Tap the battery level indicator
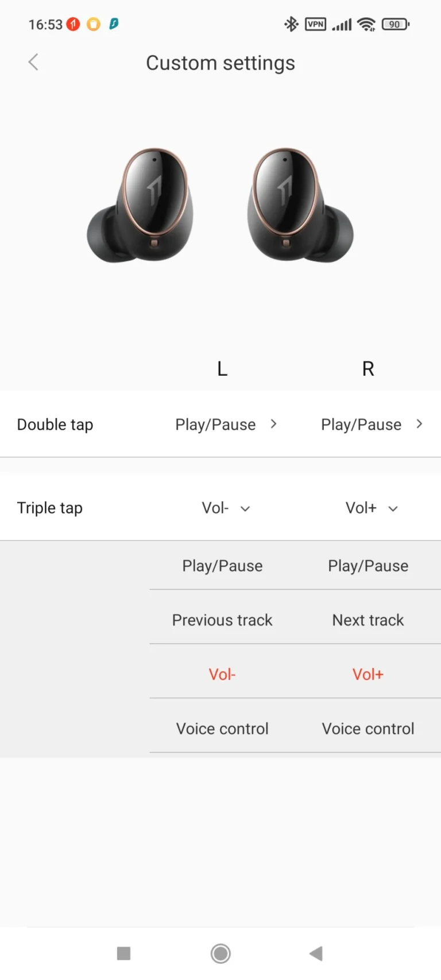441x980 pixels. (x=395, y=24)
